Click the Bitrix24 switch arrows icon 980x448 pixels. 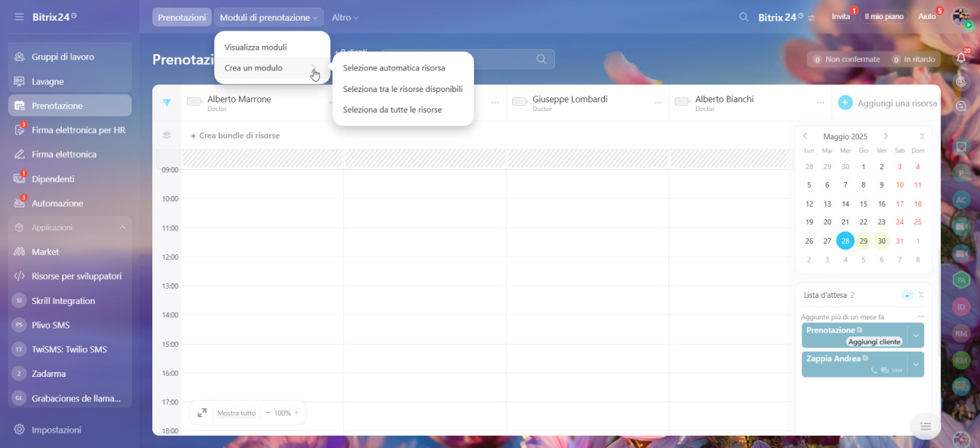pyautogui.click(x=811, y=17)
